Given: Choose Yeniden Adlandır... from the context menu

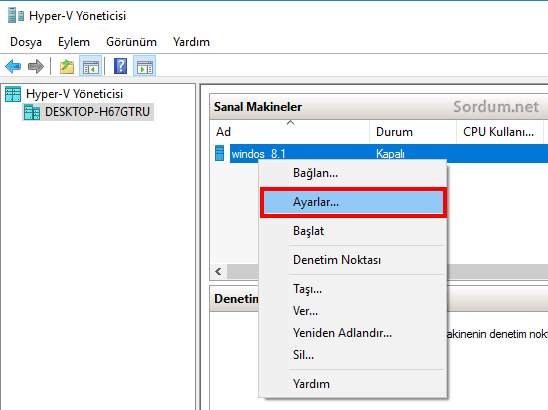Looking at the screenshot, I should [353, 333].
